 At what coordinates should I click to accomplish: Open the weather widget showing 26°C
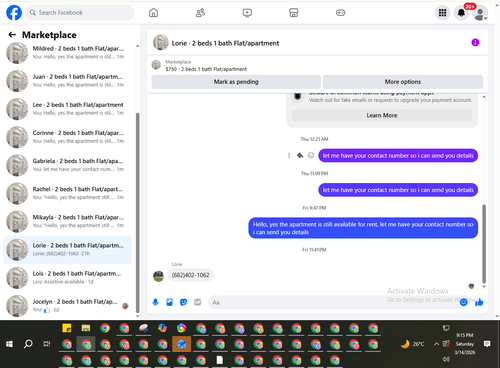[413, 344]
